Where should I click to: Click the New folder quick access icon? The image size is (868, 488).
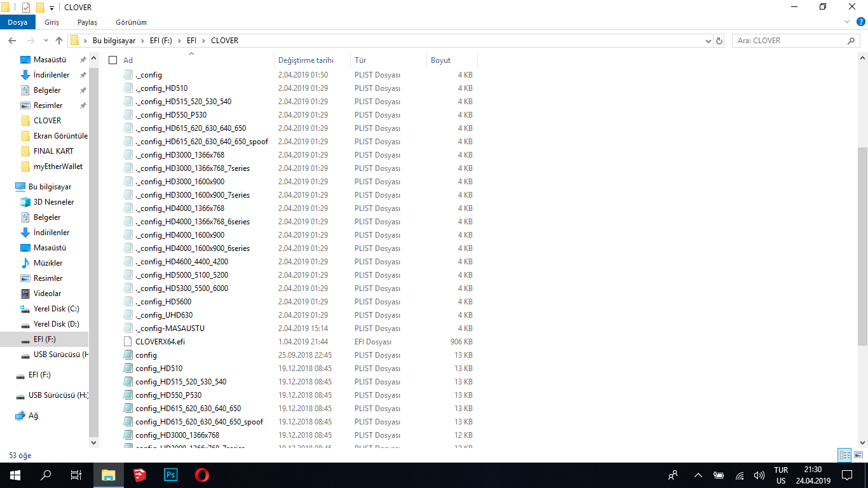40,8
